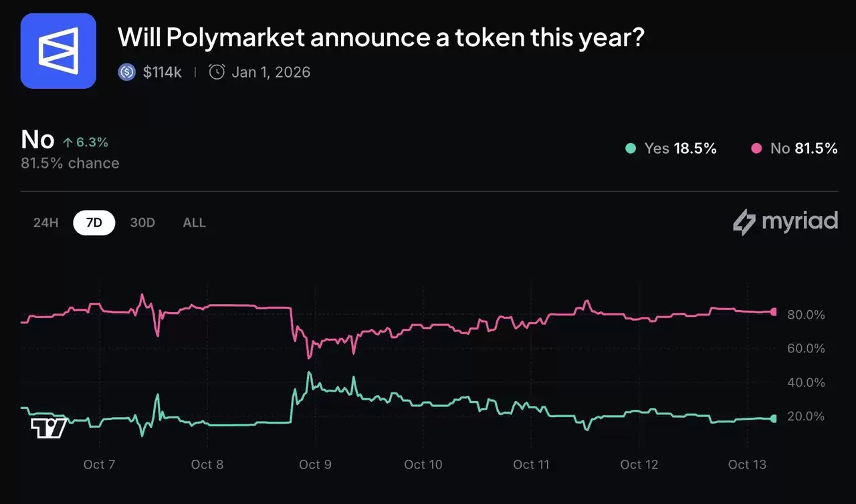The height and width of the screenshot is (504, 856).
Task: Hide the No series via its legend entry
Action: [796, 148]
